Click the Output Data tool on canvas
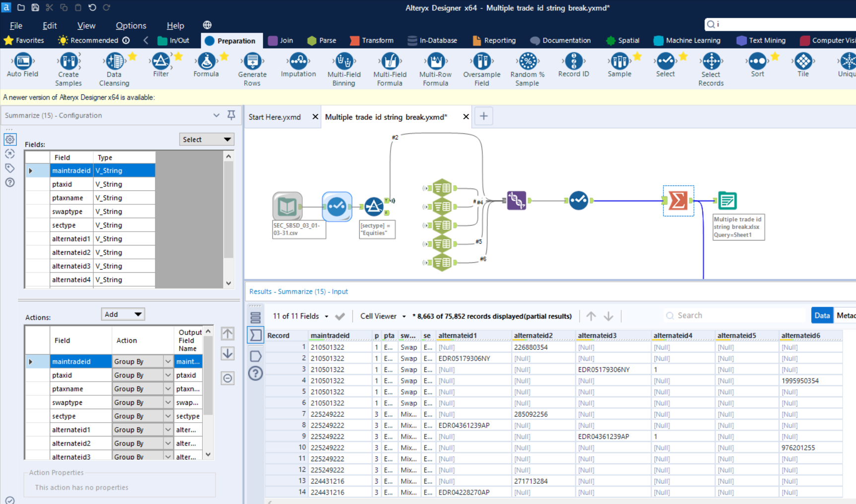Image resolution: width=856 pixels, height=504 pixels. coord(727,201)
